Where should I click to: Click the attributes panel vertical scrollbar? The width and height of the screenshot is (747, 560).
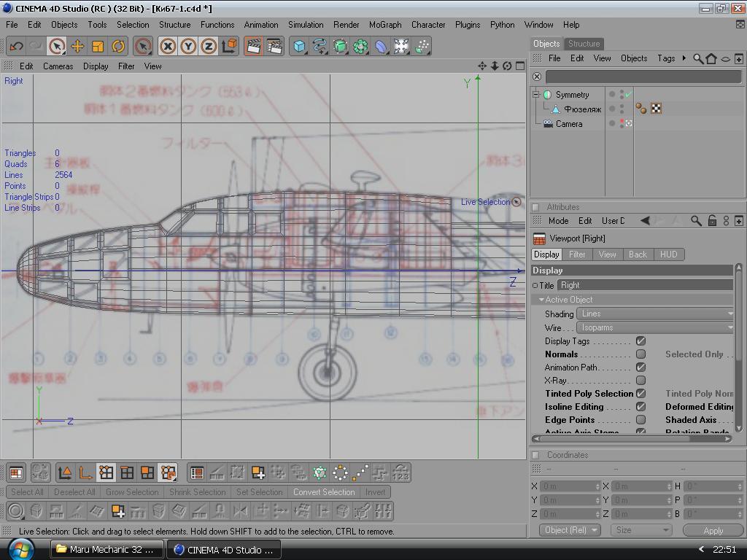pyautogui.click(x=738, y=348)
